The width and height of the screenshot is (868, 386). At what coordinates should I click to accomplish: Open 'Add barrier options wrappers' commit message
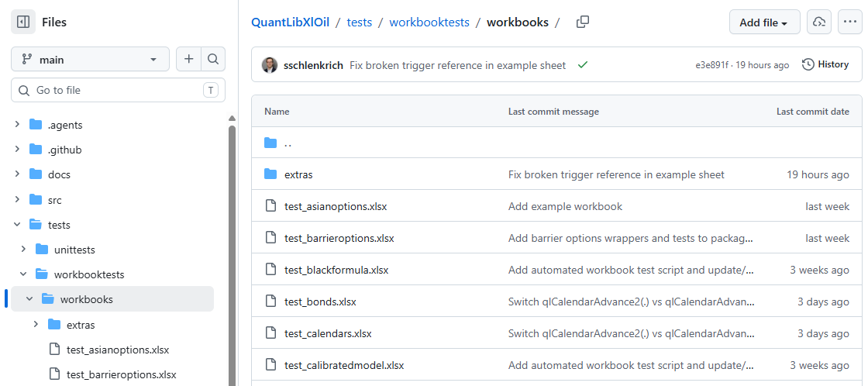pyautogui.click(x=631, y=238)
